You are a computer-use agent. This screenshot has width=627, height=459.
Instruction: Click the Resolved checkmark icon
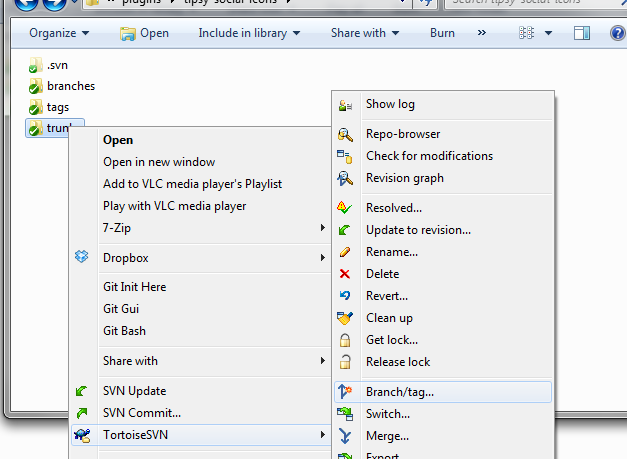344,208
